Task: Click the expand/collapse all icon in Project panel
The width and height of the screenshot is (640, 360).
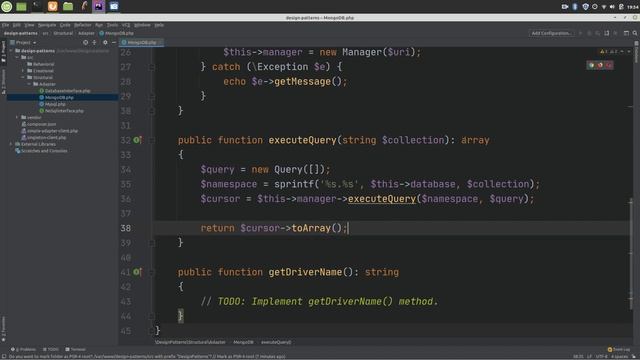Action: click(x=94, y=42)
